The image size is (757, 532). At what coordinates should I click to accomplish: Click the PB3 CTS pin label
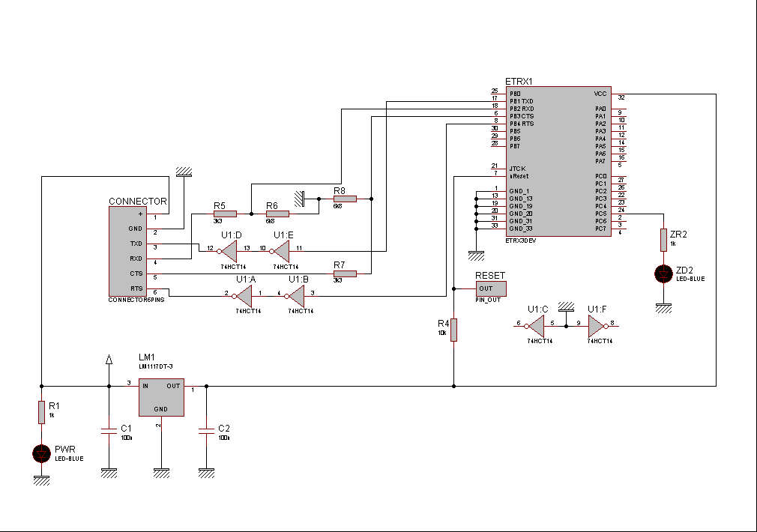pyautogui.click(x=522, y=116)
